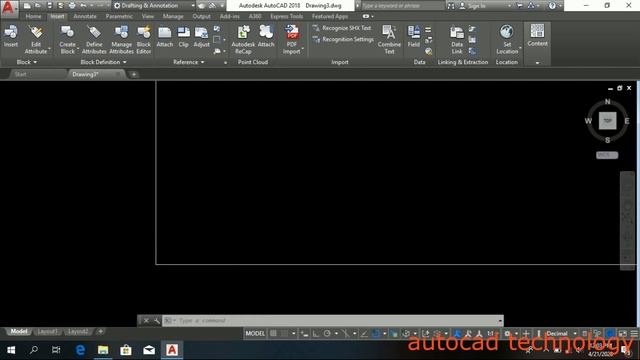This screenshot has width=640, height=360.
Task: Click Attach in the Point Cloud panel
Action: [x=266, y=36]
